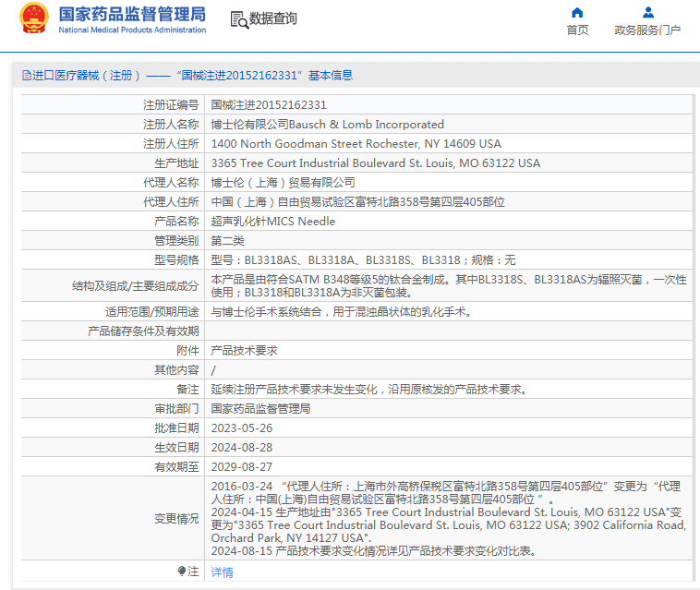Open 政务服务门户 portal link

click(647, 30)
